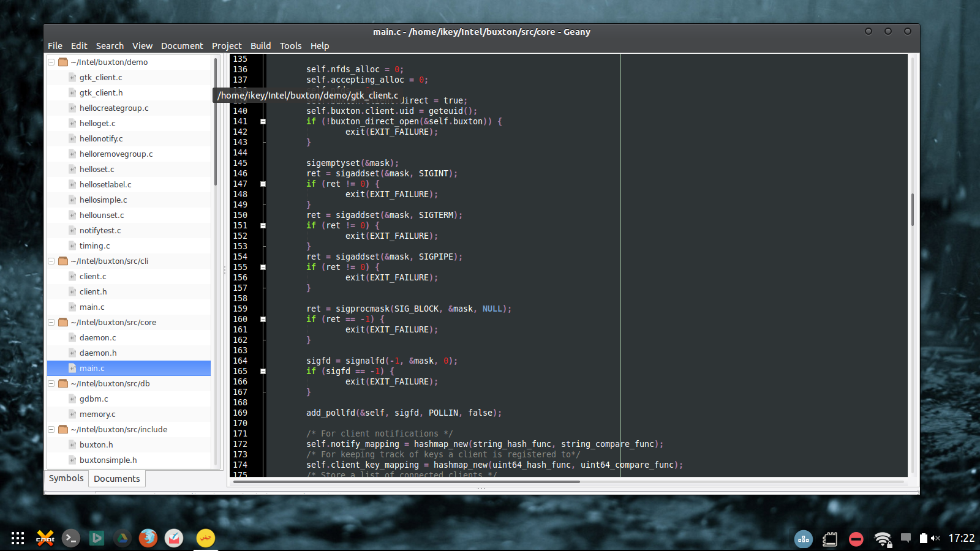
Task: Fold the code block at line 141
Action: point(263,121)
